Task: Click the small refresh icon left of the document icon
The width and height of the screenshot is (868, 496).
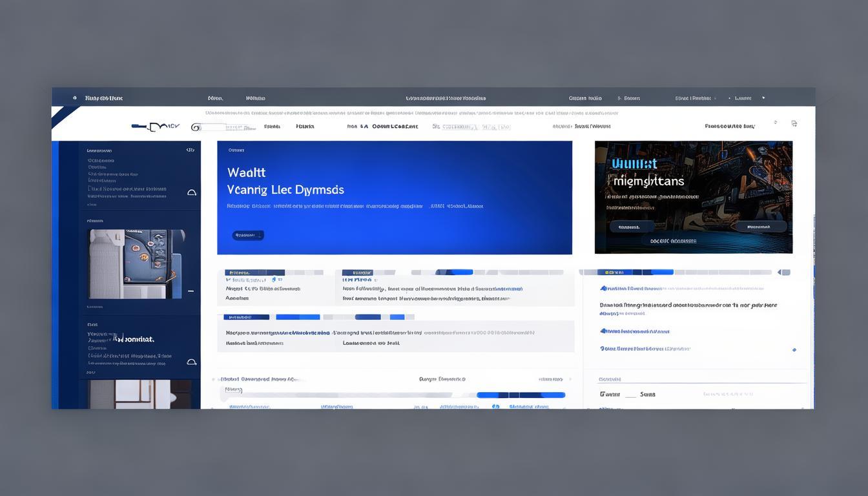Action: tap(776, 122)
